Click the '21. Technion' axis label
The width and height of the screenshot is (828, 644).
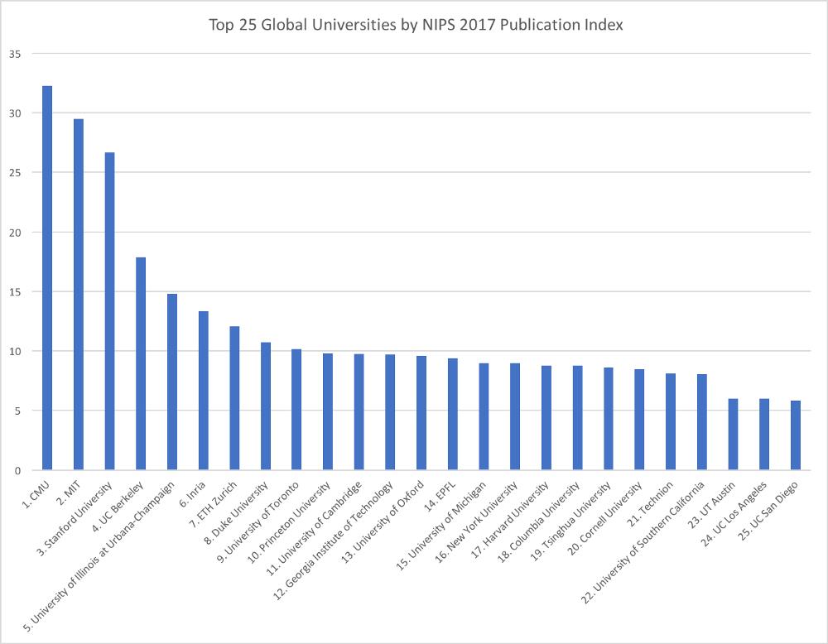click(x=650, y=503)
